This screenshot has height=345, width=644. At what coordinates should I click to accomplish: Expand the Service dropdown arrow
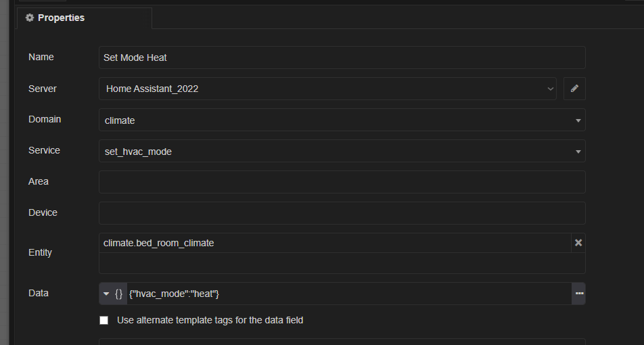coord(578,152)
